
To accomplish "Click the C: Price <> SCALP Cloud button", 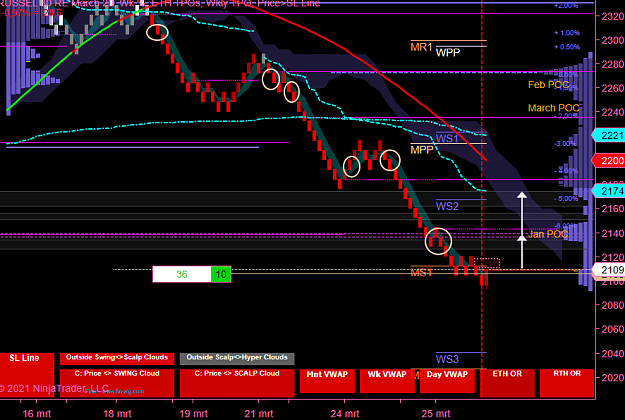I will coord(237,383).
